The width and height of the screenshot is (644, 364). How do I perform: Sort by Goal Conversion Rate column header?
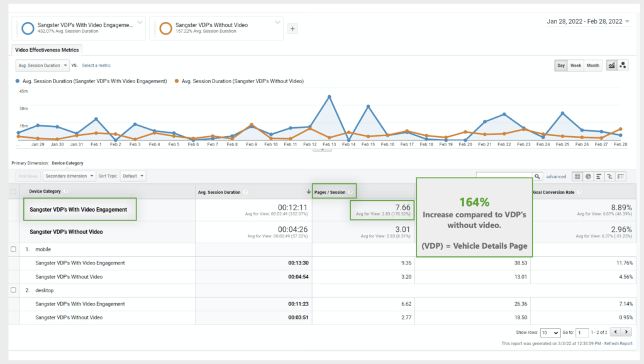point(553,192)
